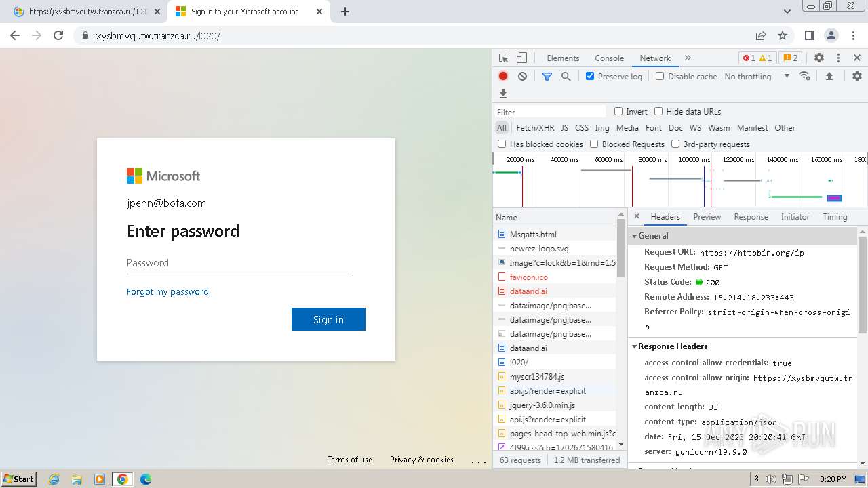868x488 pixels.
Task: Open the Network panel settings gear
Action: click(x=857, y=77)
